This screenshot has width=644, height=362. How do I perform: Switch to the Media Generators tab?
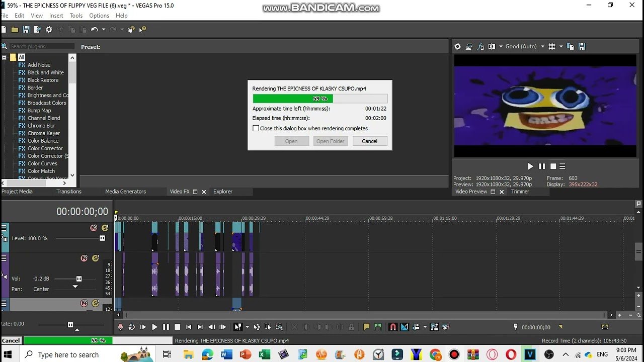tap(126, 192)
